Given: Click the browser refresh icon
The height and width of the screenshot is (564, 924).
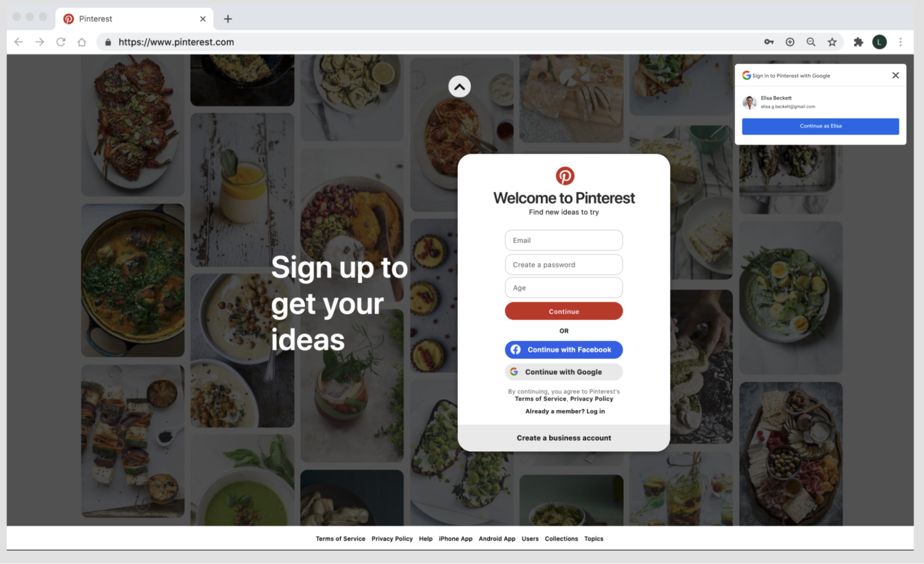Looking at the screenshot, I should click(x=60, y=42).
